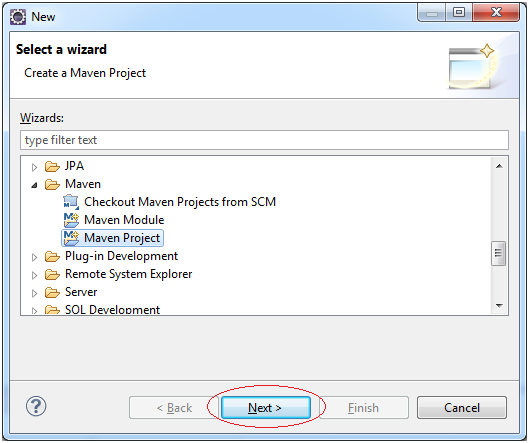The height and width of the screenshot is (443, 529).
Task: Select Checkout Maven Projects from SCM
Action: point(180,202)
